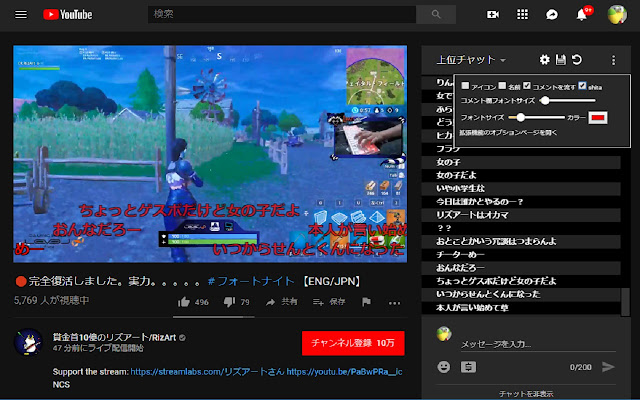Focus the 検索 search box
The height and width of the screenshot is (400, 640).
[282, 14]
